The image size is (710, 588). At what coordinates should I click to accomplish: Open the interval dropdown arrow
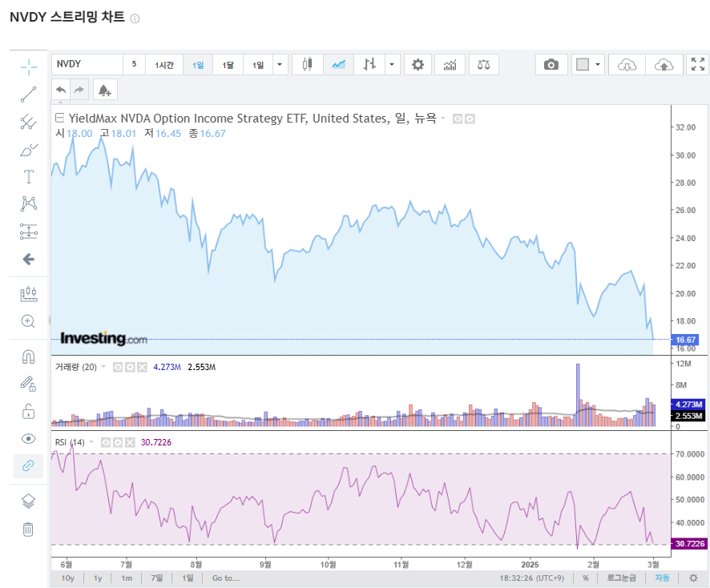280,65
